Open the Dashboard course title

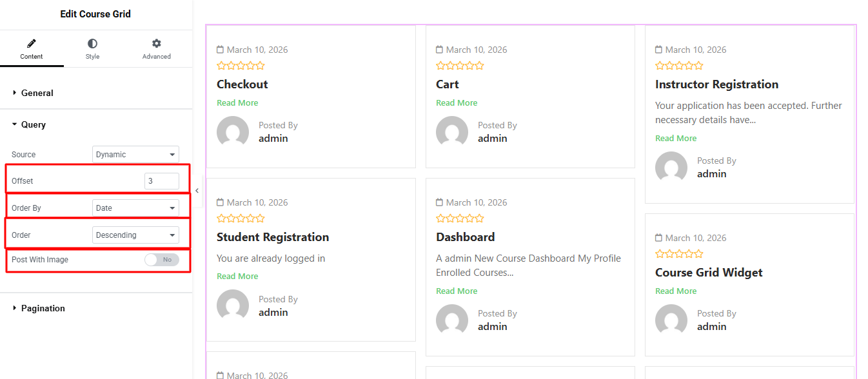pyautogui.click(x=465, y=237)
